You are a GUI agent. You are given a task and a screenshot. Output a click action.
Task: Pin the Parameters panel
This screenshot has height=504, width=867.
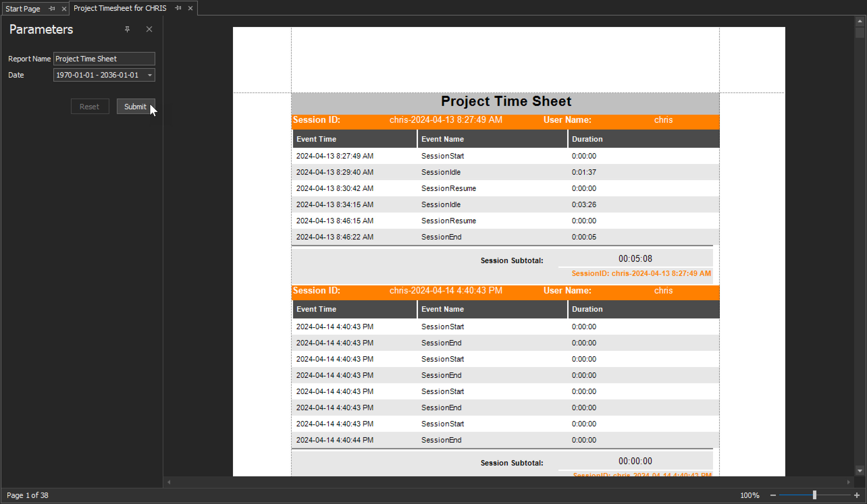tap(127, 29)
